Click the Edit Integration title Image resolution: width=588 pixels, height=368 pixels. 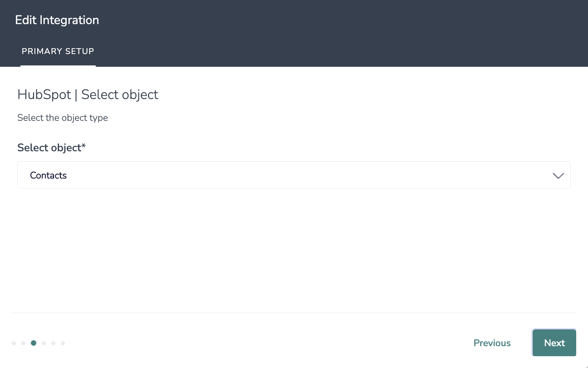click(57, 20)
